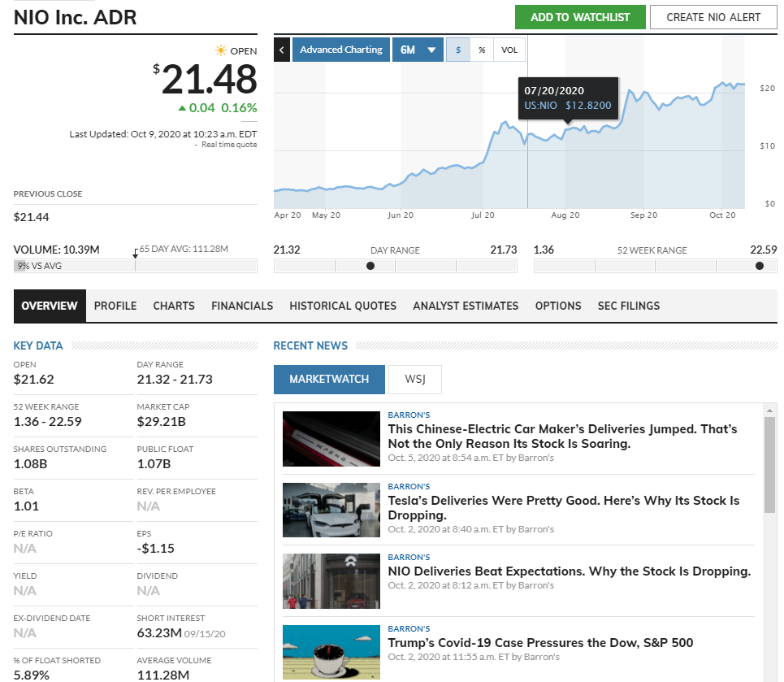Click the BETA value 1.01
784x682 pixels.
tap(26, 506)
